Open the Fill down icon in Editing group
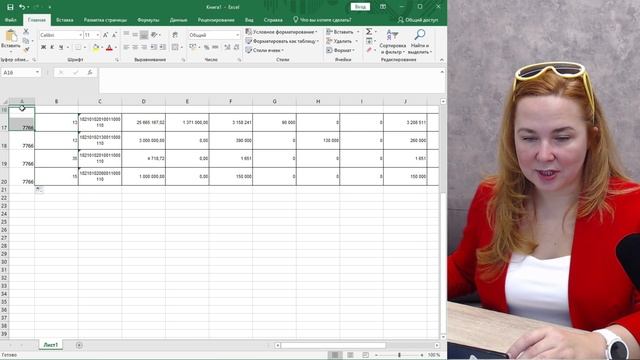Screen dimensions: 640x360 (x=369, y=41)
